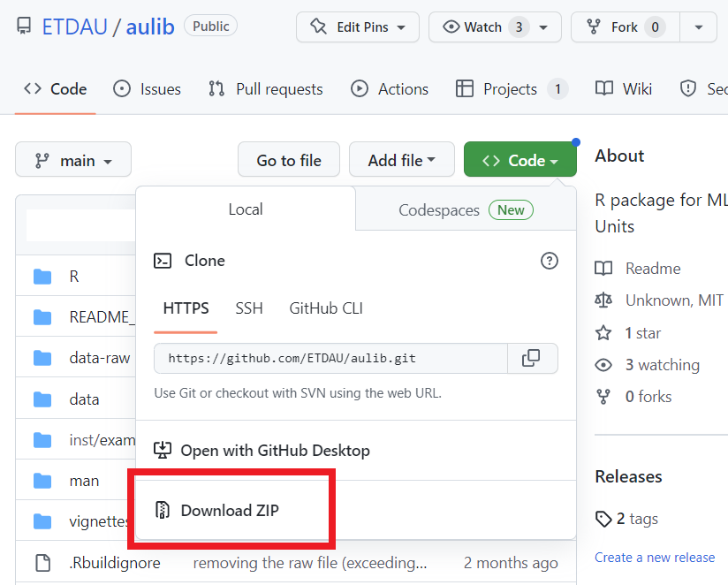Click the star icon in About
The image size is (728, 585).
click(x=603, y=332)
